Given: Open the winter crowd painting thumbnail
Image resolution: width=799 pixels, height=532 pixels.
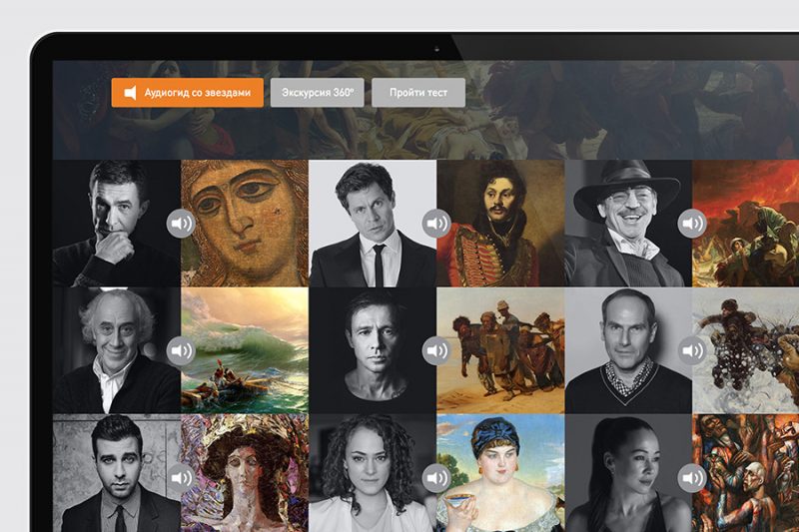Looking at the screenshot, I should click(745, 350).
